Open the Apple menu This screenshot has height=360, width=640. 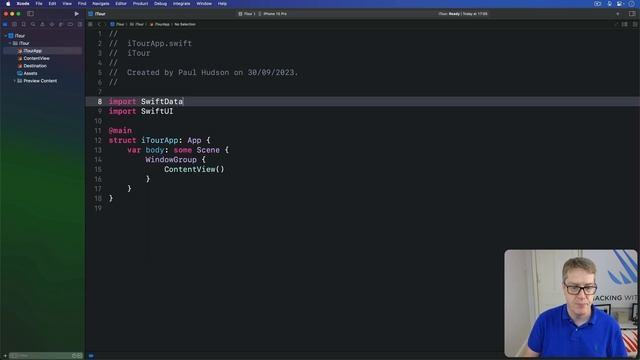coord(8,4)
